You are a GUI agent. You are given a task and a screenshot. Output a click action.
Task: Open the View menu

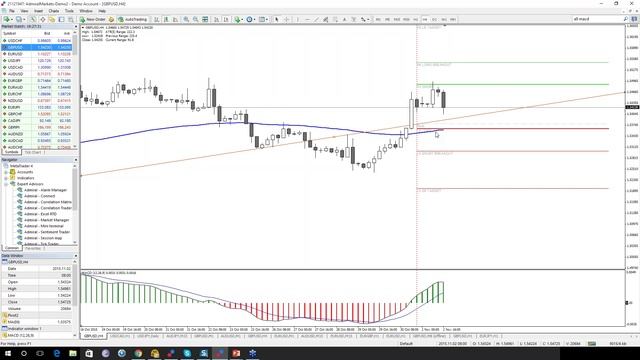24,11
